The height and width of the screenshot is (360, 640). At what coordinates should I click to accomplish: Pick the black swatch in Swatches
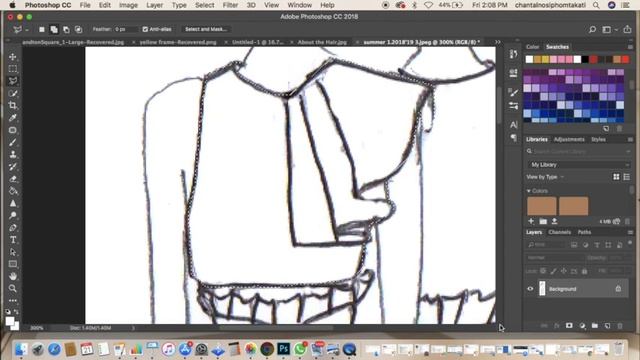pos(585,60)
